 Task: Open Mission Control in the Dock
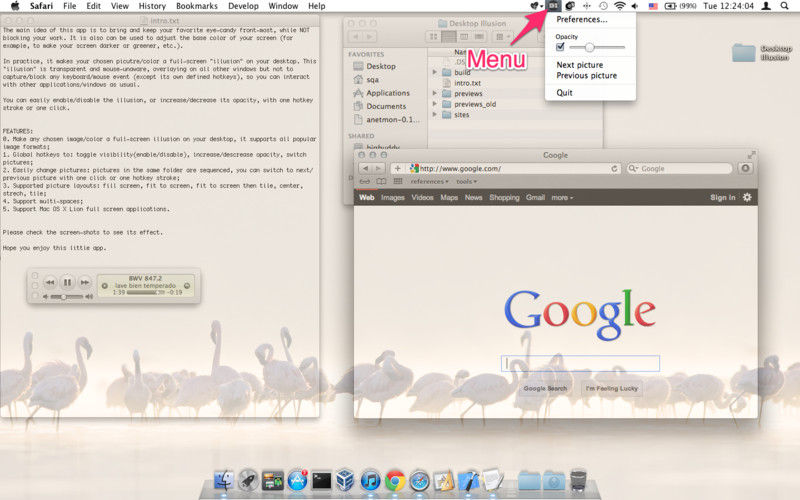click(x=273, y=480)
